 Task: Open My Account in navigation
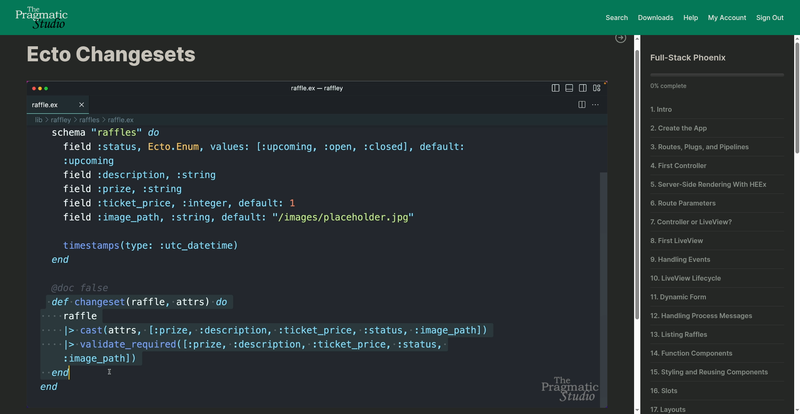(x=727, y=18)
